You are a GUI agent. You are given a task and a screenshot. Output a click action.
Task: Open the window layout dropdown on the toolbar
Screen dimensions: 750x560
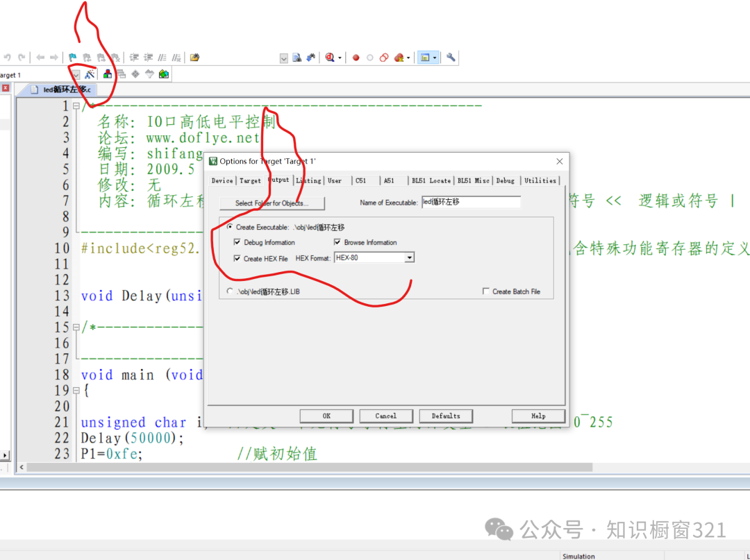point(434,58)
